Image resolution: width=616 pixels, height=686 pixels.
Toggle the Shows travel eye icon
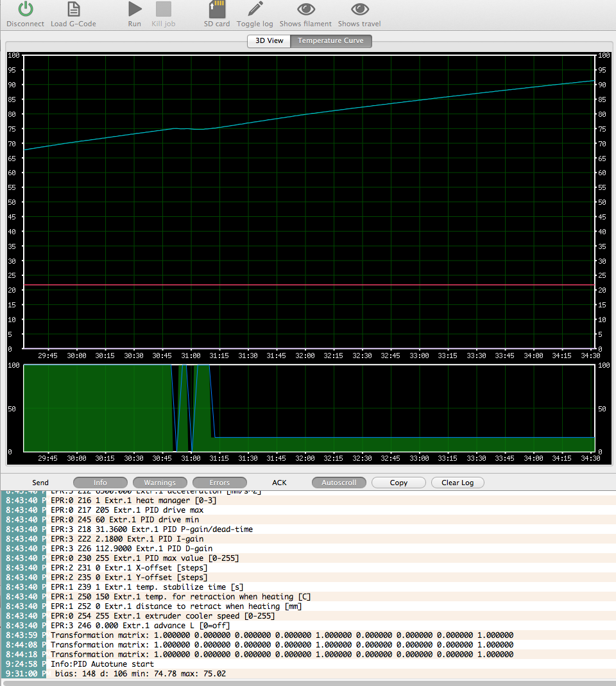[359, 10]
